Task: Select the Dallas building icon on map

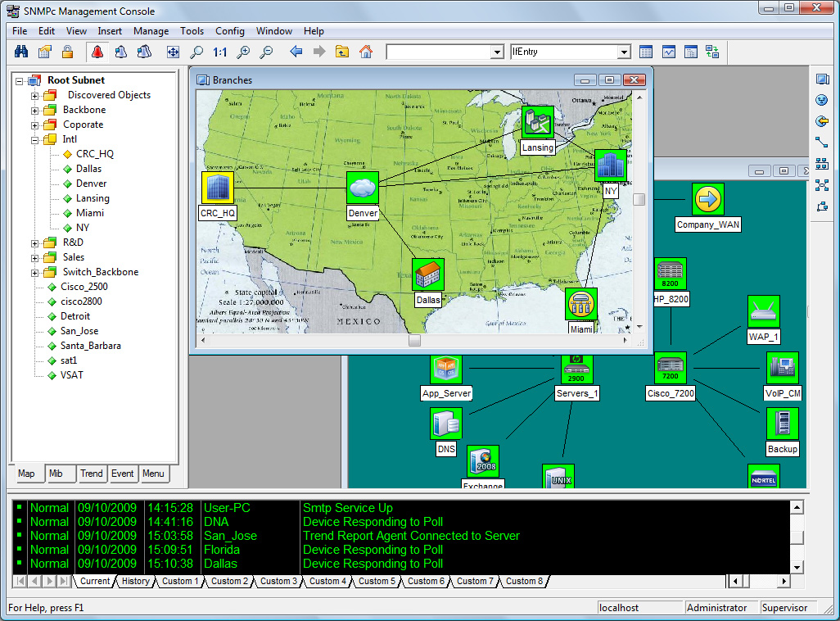Action: point(428,274)
